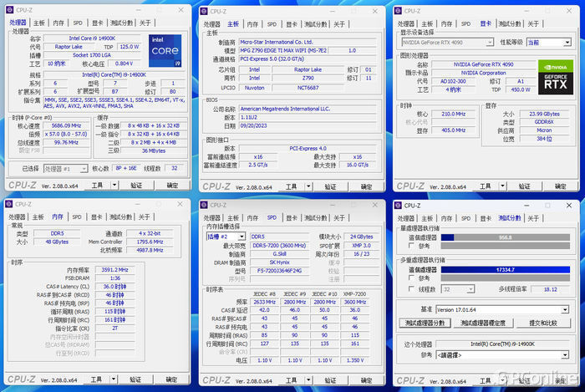Screen dimensions: 585x392
Task: Enable the 参考 checkbox under multi-thread score
Action: point(411,278)
